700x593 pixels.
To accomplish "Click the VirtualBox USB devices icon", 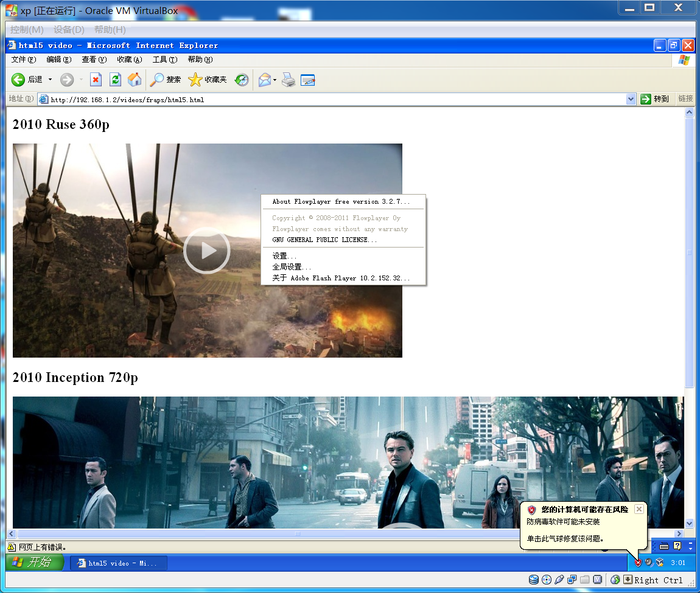I will [559, 580].
